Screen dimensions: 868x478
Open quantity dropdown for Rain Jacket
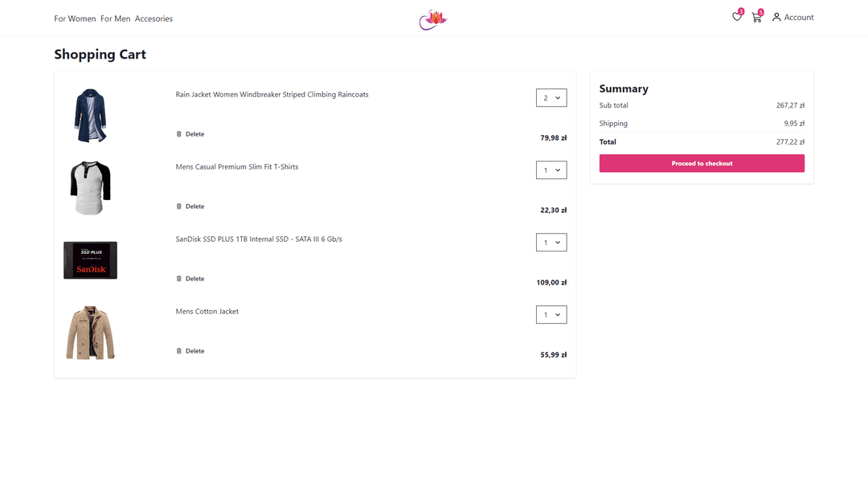pos(551,98)
